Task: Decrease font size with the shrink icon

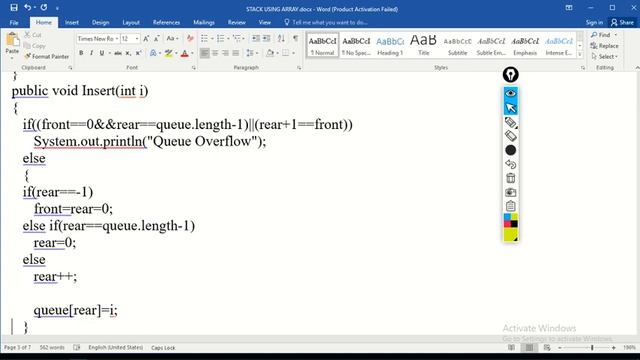Action: click(x=156, y=39)
